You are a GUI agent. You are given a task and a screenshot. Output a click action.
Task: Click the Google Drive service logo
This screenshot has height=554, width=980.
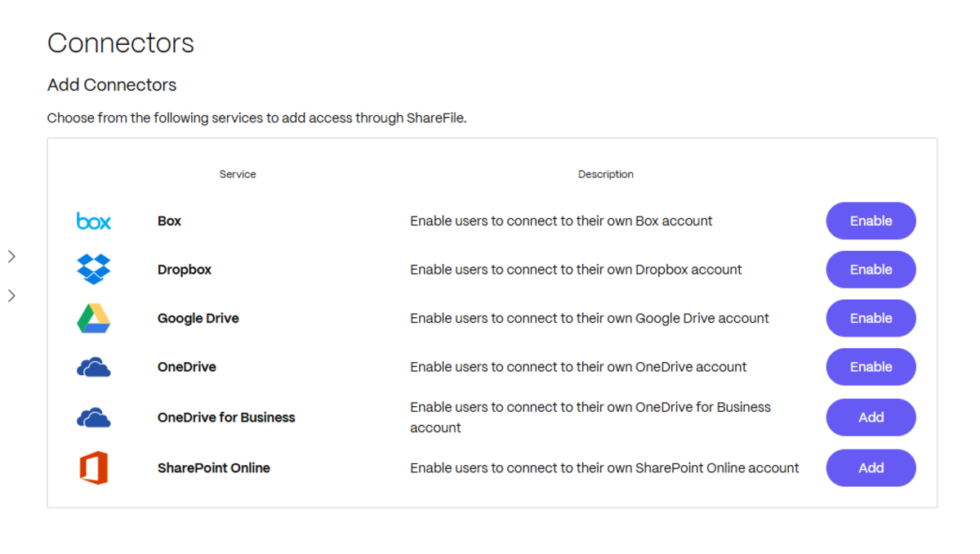(93, 318)
